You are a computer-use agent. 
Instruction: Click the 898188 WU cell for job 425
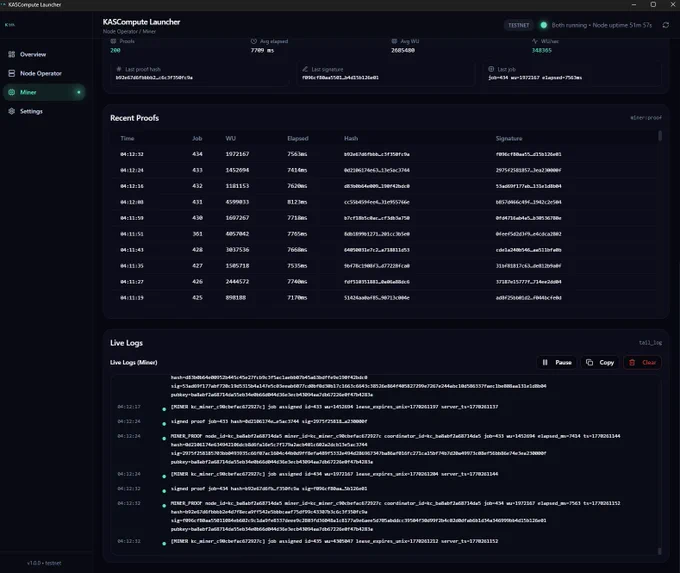click(x=235, y=298)
